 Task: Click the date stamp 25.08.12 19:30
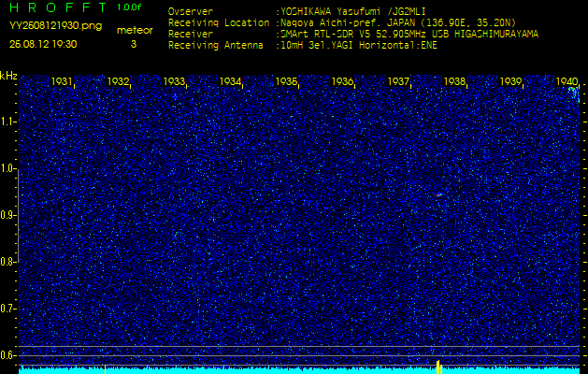point(43,44)
